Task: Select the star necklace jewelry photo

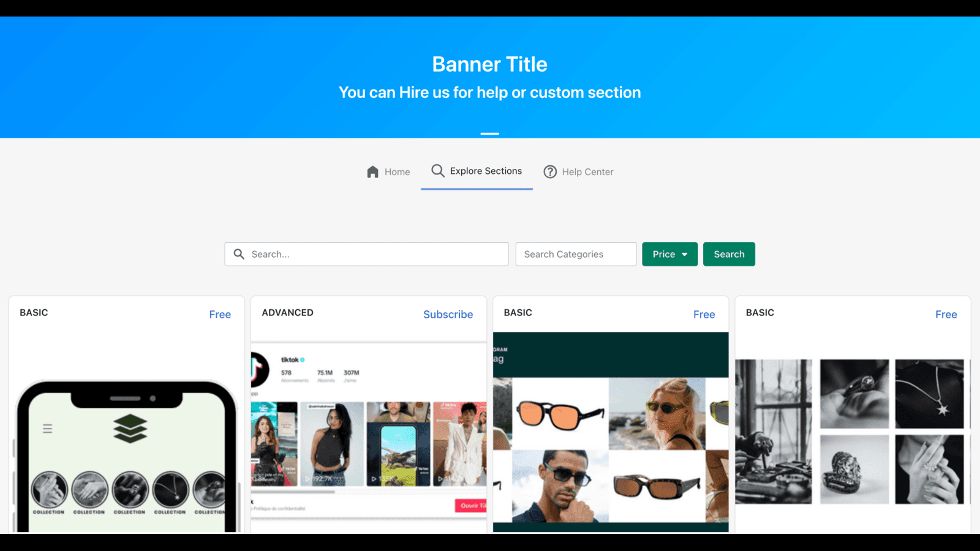Action: point(929,394)
